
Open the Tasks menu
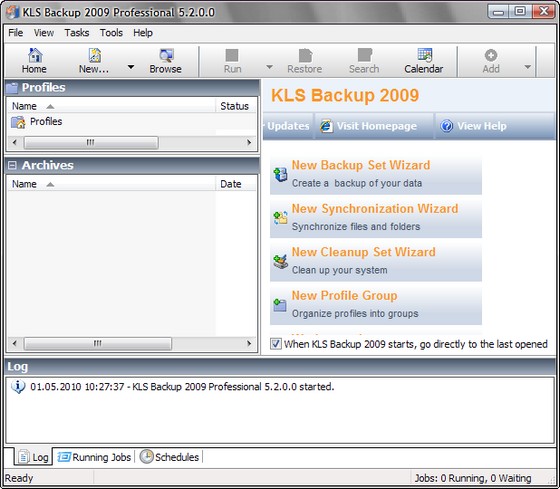[77, 33]
